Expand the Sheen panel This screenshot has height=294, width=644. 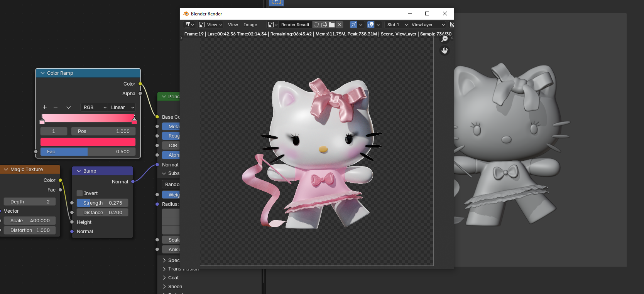point(175,287)
